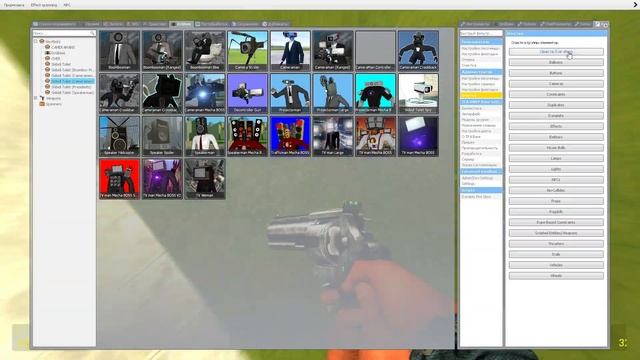640x360 pixels.
Task: Clean up Dynamite
Action: pyautogui.click(x=556, y=116)
